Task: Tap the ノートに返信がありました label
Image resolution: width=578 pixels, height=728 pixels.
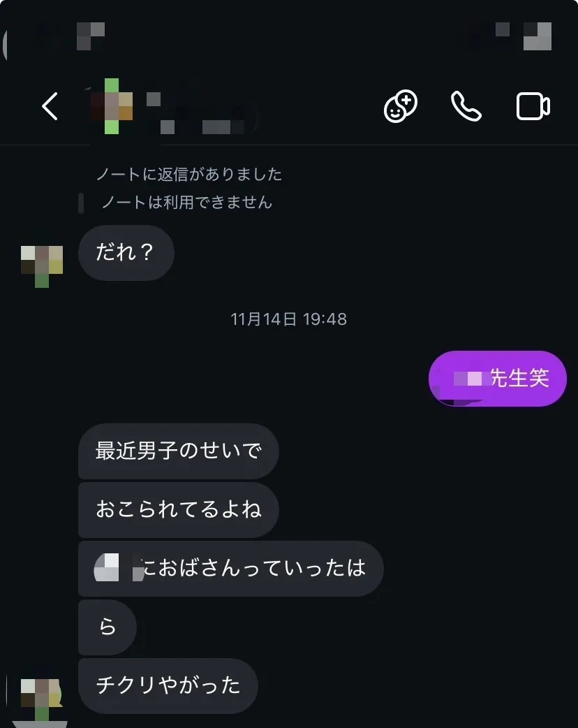Action: coord(188,174)
